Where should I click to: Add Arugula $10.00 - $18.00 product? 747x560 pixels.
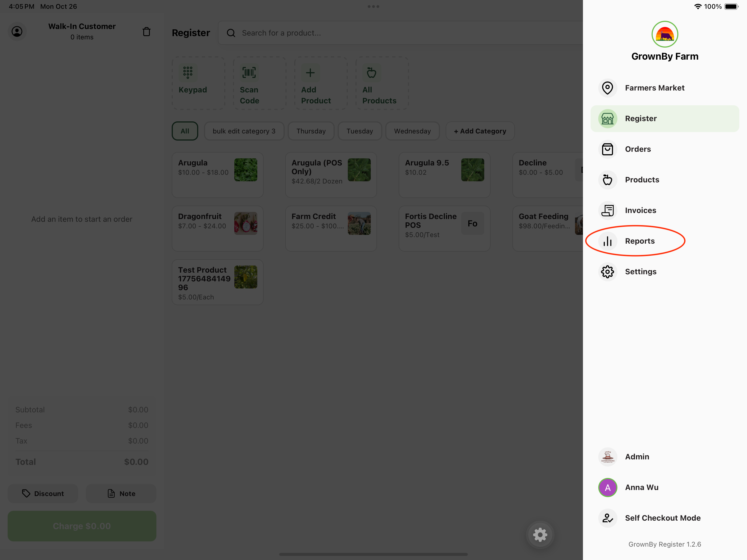pos(217,175)
